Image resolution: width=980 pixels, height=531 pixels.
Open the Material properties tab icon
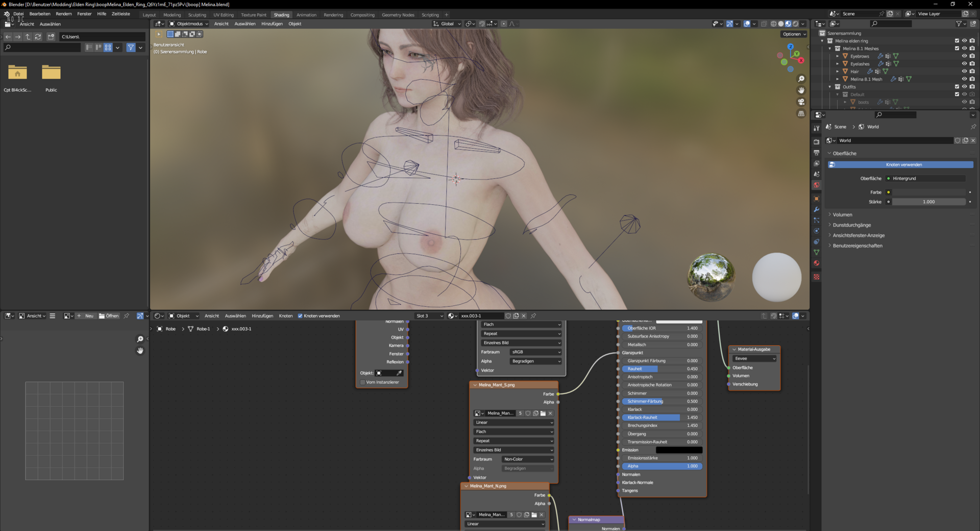pyautogui.click(x=816, y=263)
